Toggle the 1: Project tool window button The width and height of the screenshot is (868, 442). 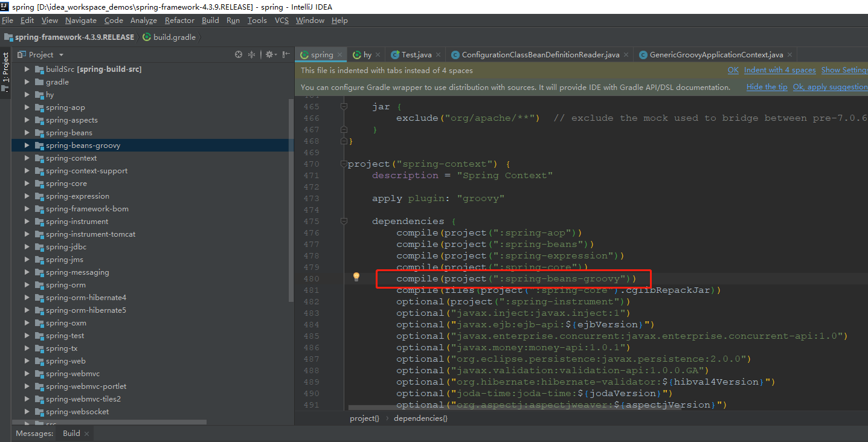5,72
